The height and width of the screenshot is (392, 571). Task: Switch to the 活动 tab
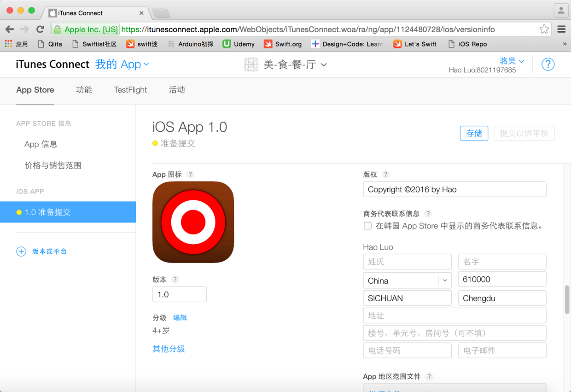point(177,90)
